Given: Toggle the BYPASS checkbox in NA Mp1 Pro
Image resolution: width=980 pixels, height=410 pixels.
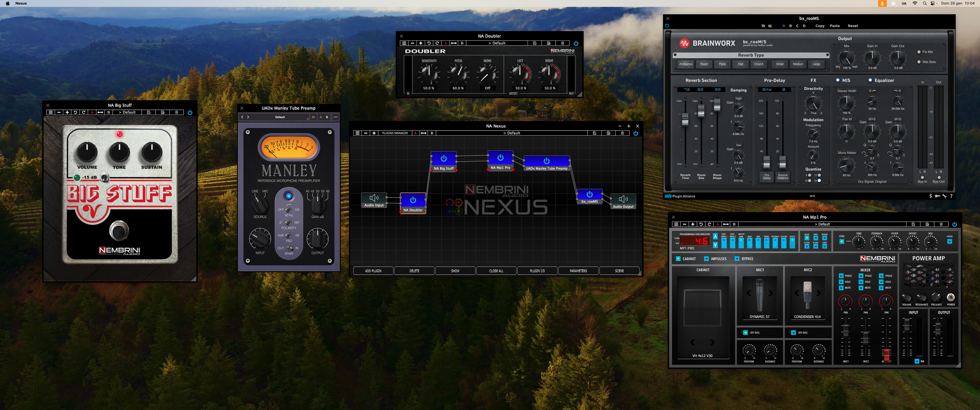Looking at the screenshot, I should (737, 259).
